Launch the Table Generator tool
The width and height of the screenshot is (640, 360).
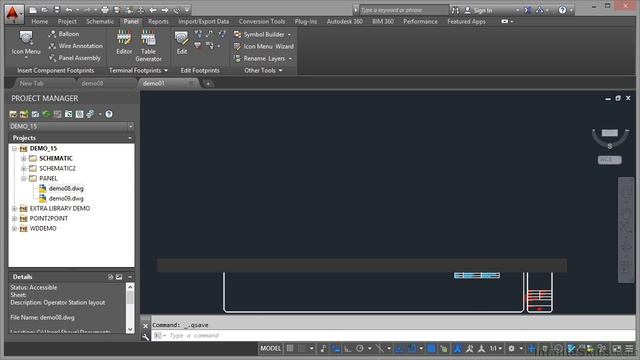click(148, 46)
